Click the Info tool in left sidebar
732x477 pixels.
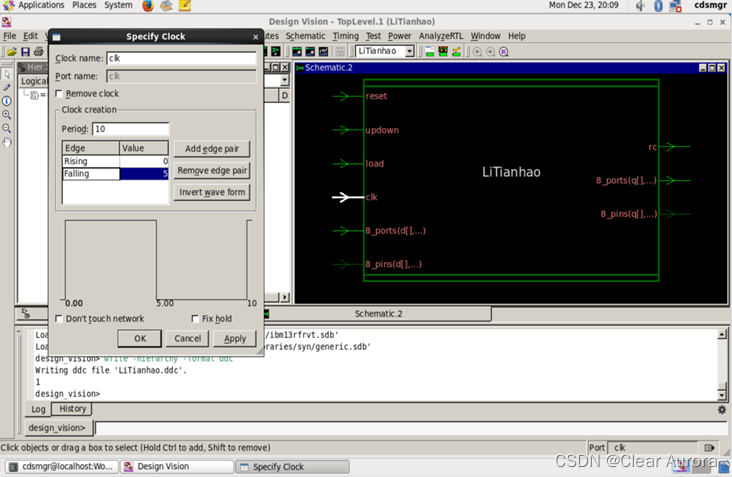7,101
